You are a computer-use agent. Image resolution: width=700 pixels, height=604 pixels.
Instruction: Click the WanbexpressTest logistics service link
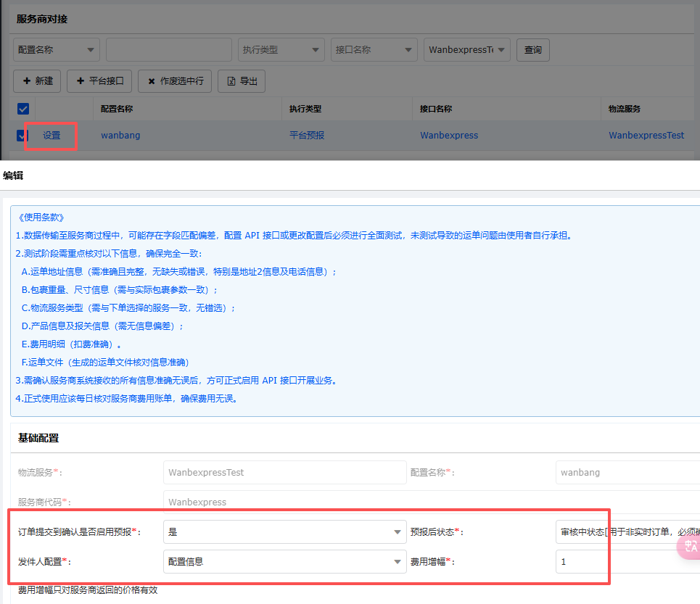[646, 135]
